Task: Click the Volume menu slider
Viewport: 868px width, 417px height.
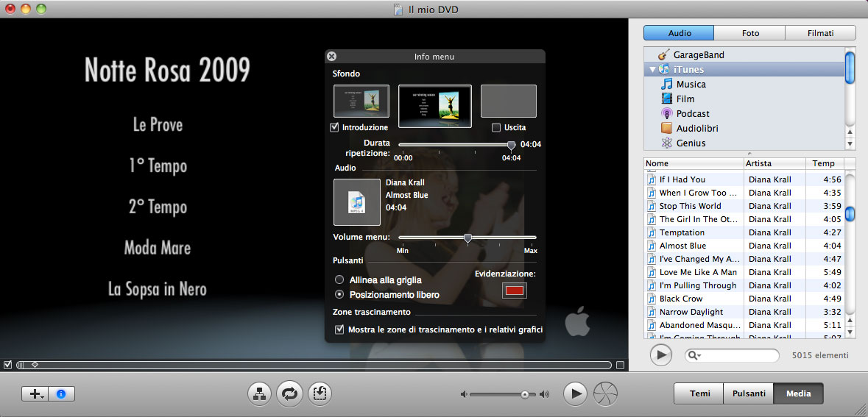Action: click(x=467, y=238)
